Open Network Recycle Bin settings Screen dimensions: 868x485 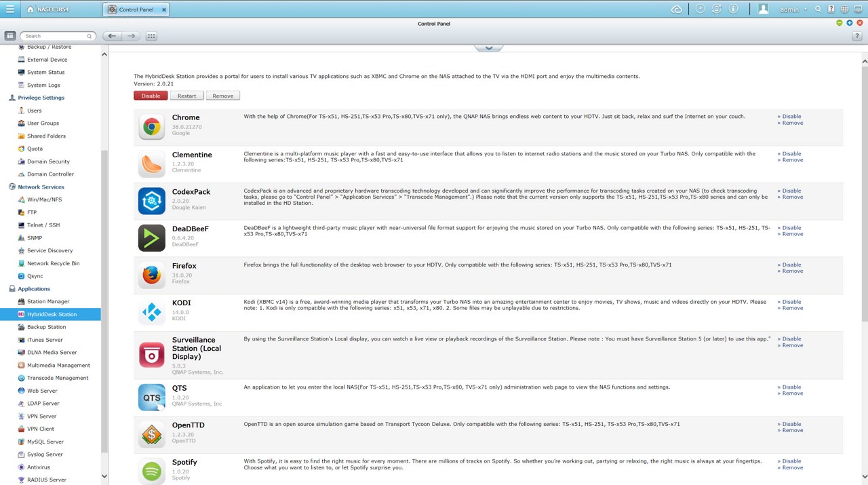coord(53,263)
